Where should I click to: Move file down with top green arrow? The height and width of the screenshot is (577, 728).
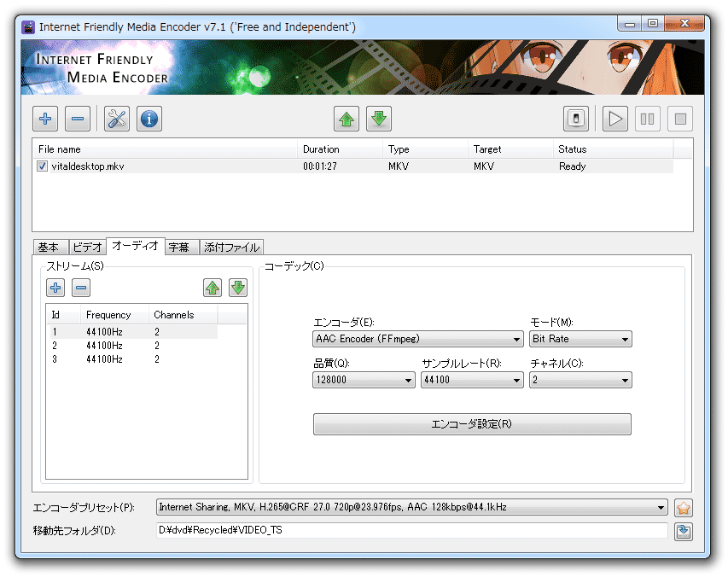379,119
